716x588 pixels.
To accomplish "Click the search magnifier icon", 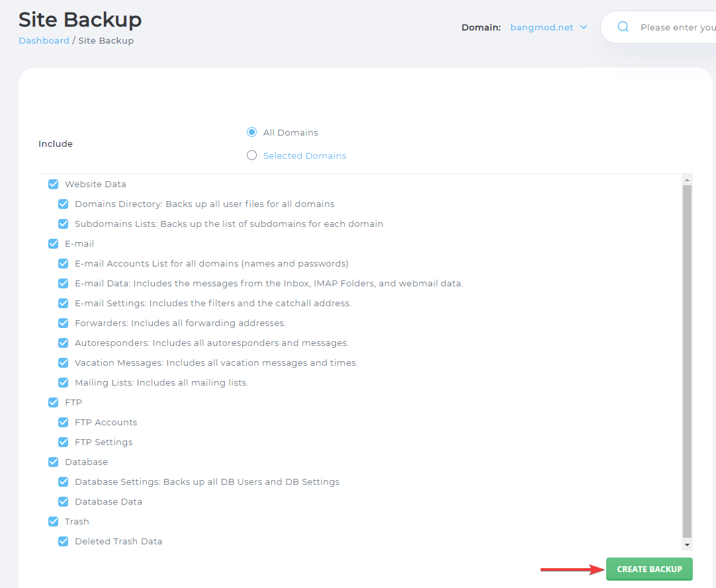I will pyautogui.click(x=623, y=27).
